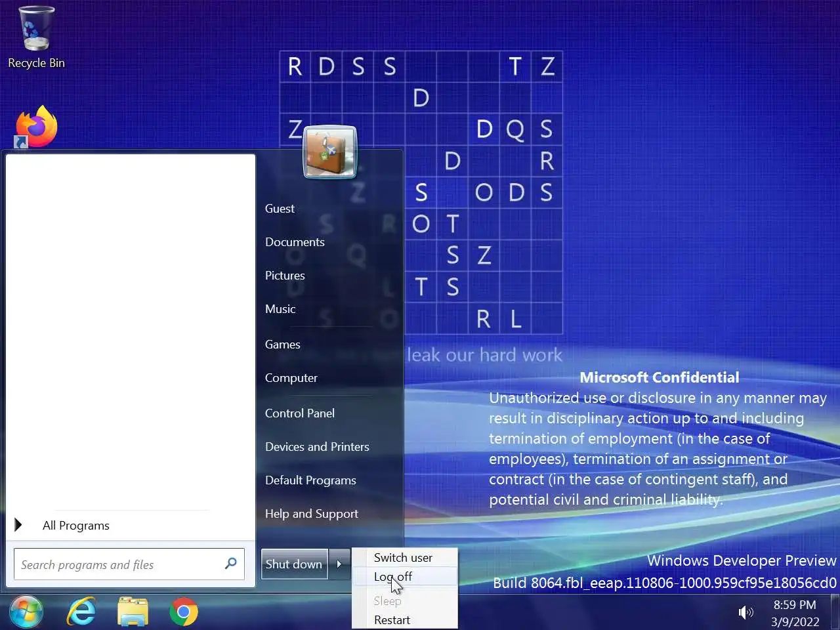This screenshot has height=630, width=840.
Task: Open Devices and Printers
Action: tap(317, 446)
